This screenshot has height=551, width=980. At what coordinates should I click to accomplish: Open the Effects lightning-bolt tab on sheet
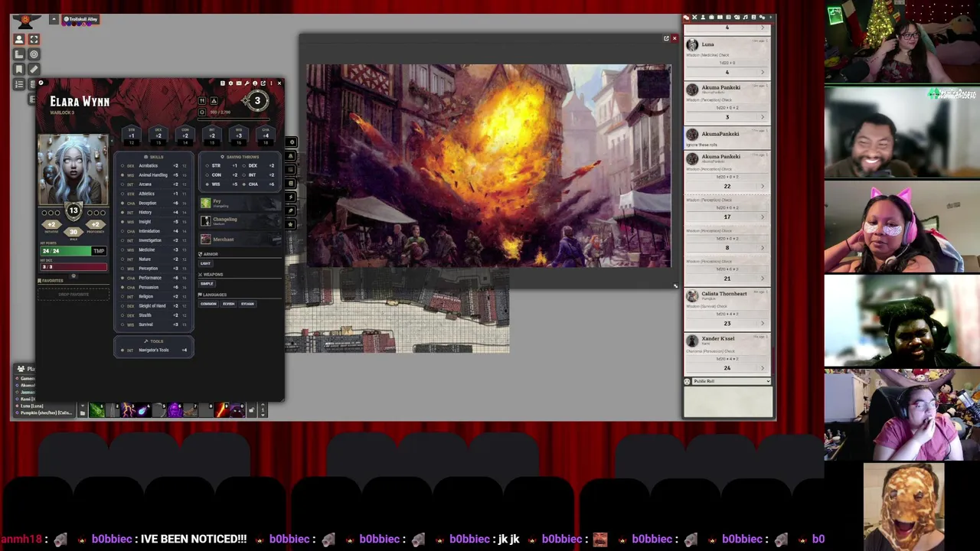point(292,197)
